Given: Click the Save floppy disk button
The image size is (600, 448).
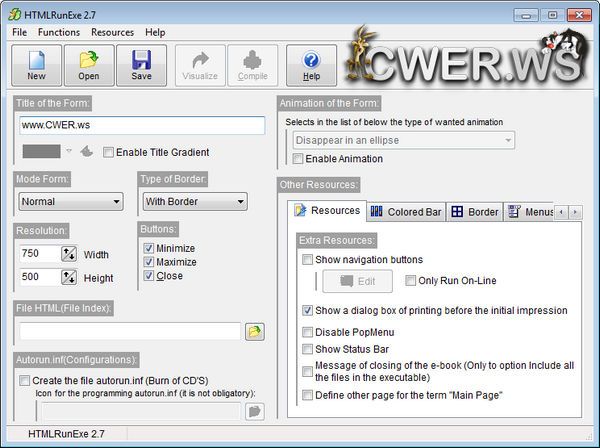Looking at the screenshot, I should coord(141,65).
